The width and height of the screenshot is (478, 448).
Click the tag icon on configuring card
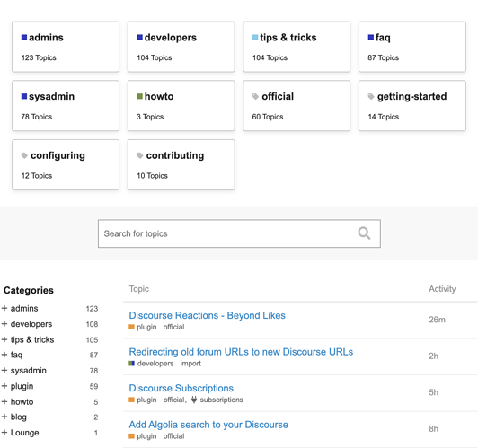[24, 155]
